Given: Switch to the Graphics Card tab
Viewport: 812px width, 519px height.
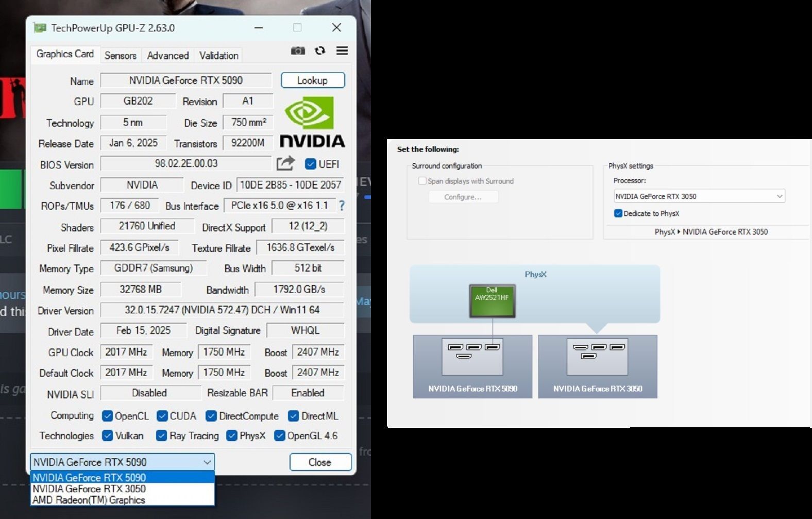Looking at the screenshot, I should (65, 54).
